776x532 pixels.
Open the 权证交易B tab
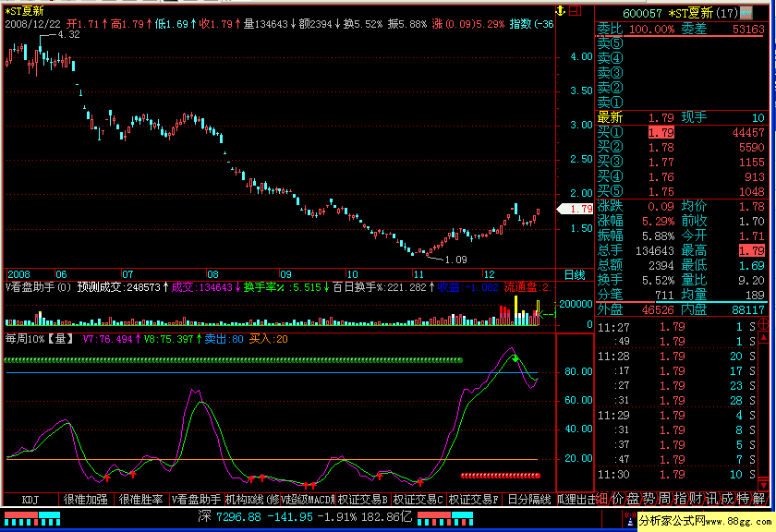coord(363,500)
